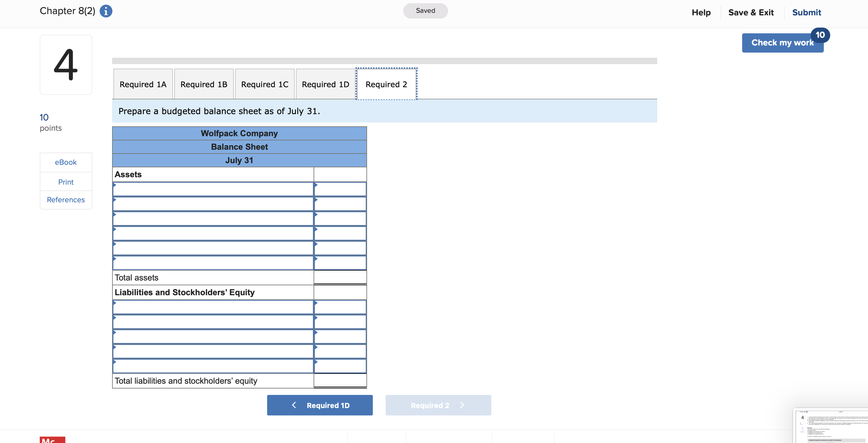Click the question number 4 panel
Screen dimensions: 868x443
66,64
